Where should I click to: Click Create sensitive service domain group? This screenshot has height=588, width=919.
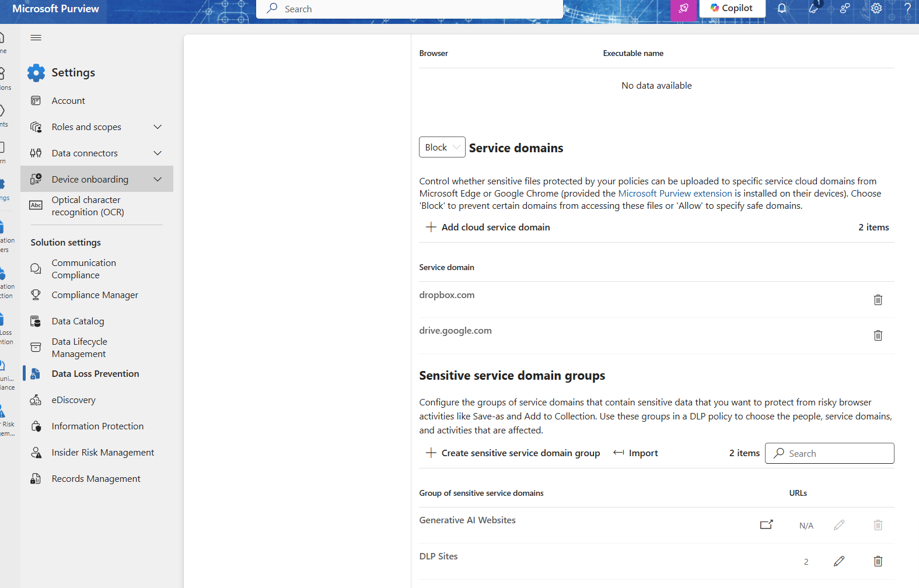pyautogui.click(x=513, y=453)
